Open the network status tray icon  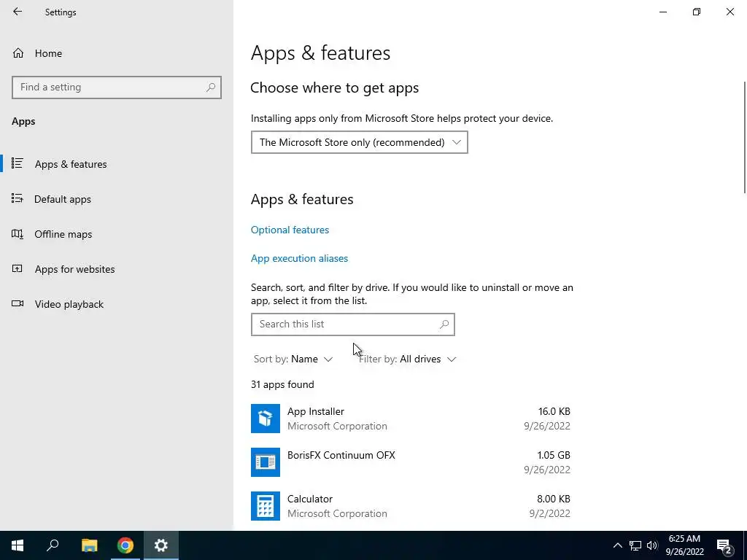point(635,545)
